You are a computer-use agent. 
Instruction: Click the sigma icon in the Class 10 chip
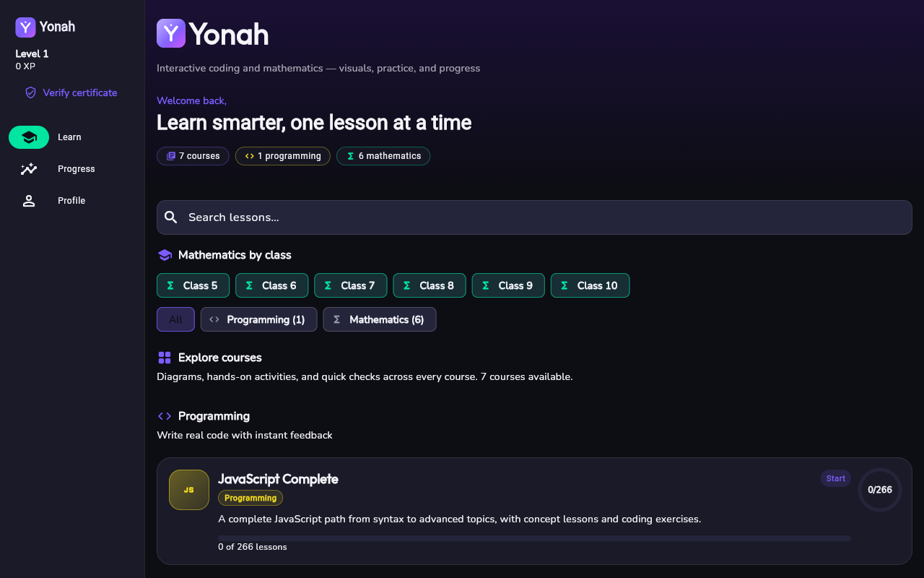click(565, 285)
